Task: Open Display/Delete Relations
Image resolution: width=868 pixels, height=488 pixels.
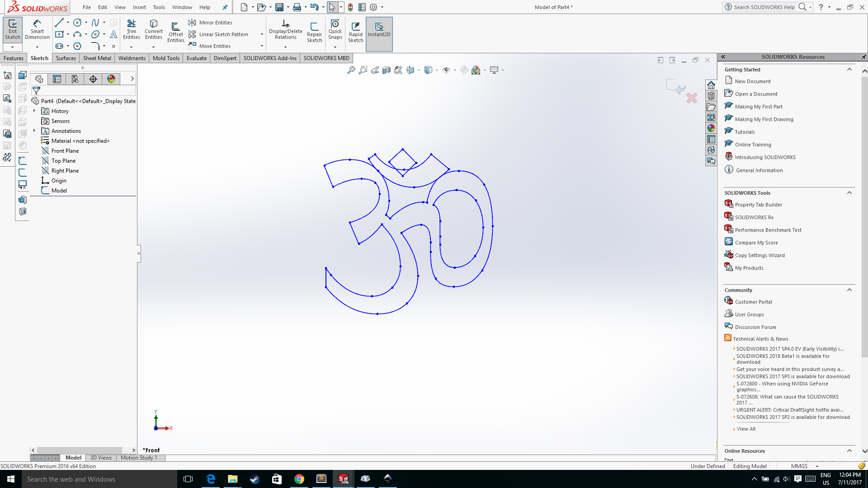Action: tap(285, 30)
